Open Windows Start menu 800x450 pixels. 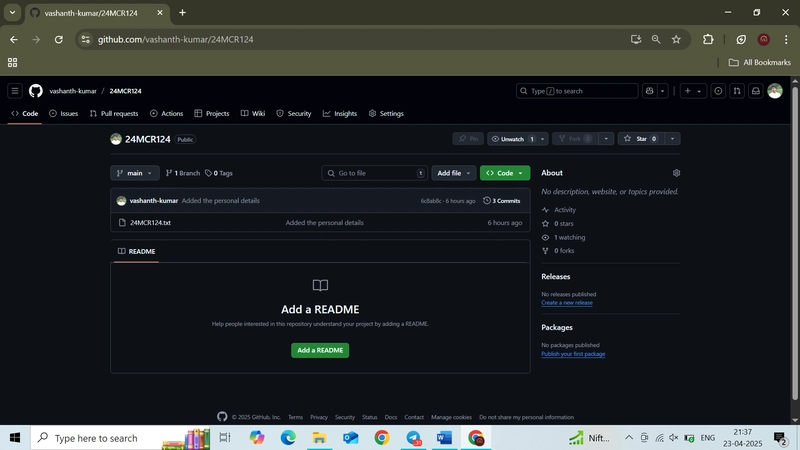coord(15,438)
